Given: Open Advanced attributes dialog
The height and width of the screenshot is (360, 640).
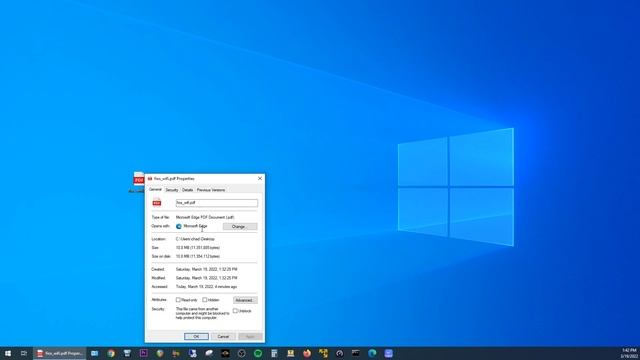Looking at the screenshot, I should [245, 300].
